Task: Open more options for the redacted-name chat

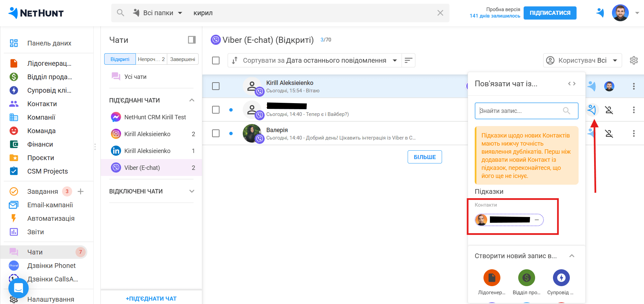Action: [634, 110]
